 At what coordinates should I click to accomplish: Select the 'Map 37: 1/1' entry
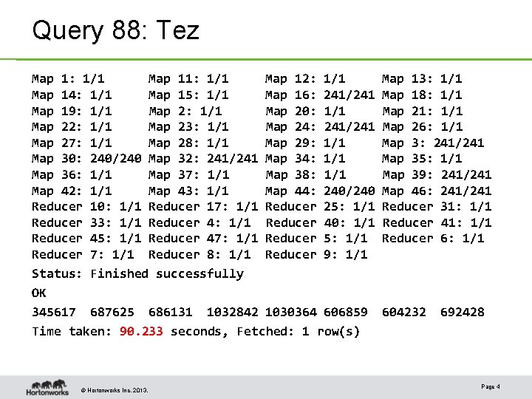[x=189, y=174]
